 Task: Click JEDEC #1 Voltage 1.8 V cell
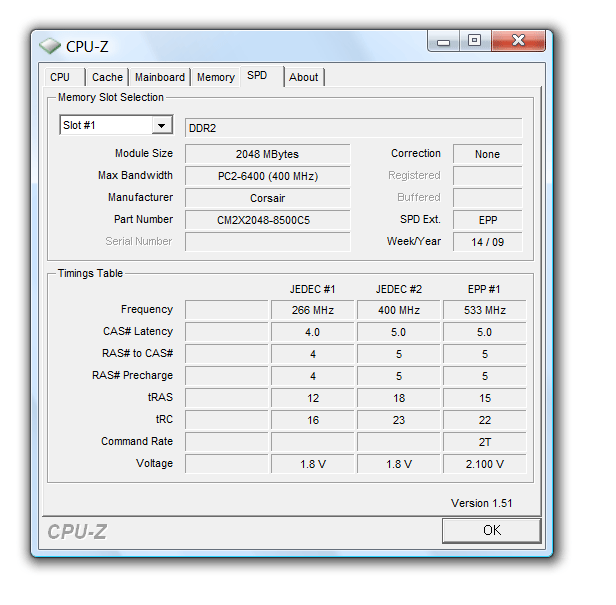(313, 464)
